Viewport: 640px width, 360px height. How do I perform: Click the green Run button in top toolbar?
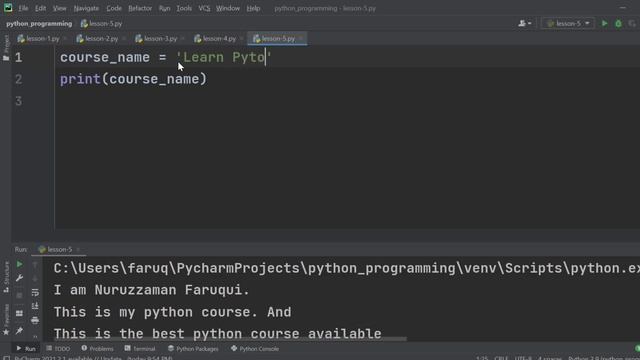[604, 24]
